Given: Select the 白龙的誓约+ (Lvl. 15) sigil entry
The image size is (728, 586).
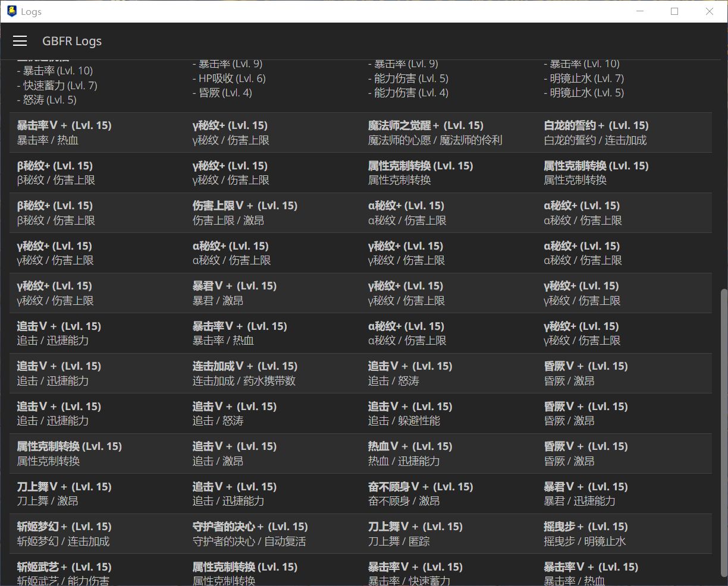Looking at the screenshot, I should [597, 132].
